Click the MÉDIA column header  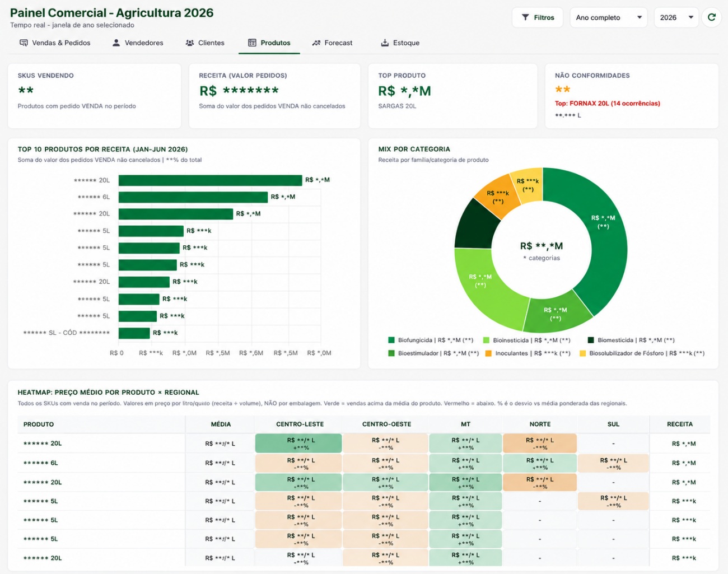(221, 424)
